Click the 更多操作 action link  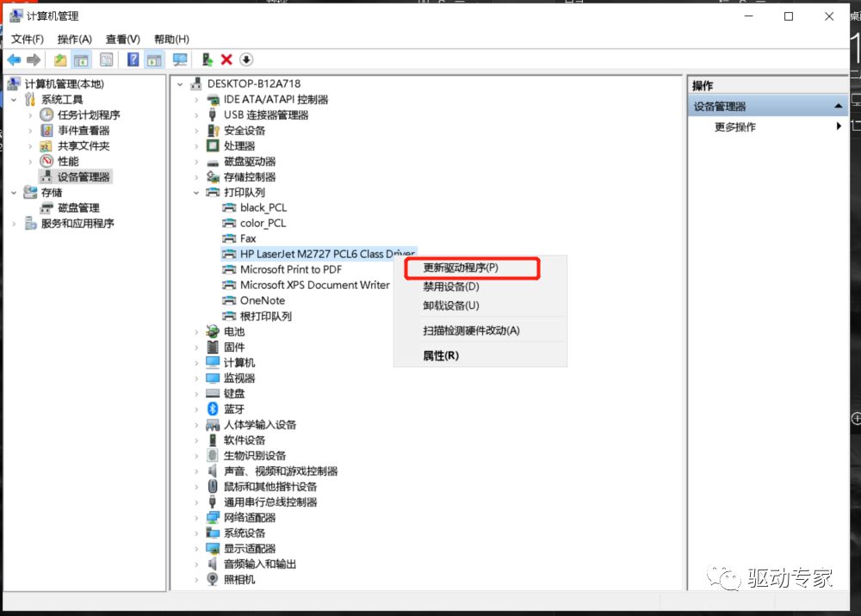click(x=734, y=126)
